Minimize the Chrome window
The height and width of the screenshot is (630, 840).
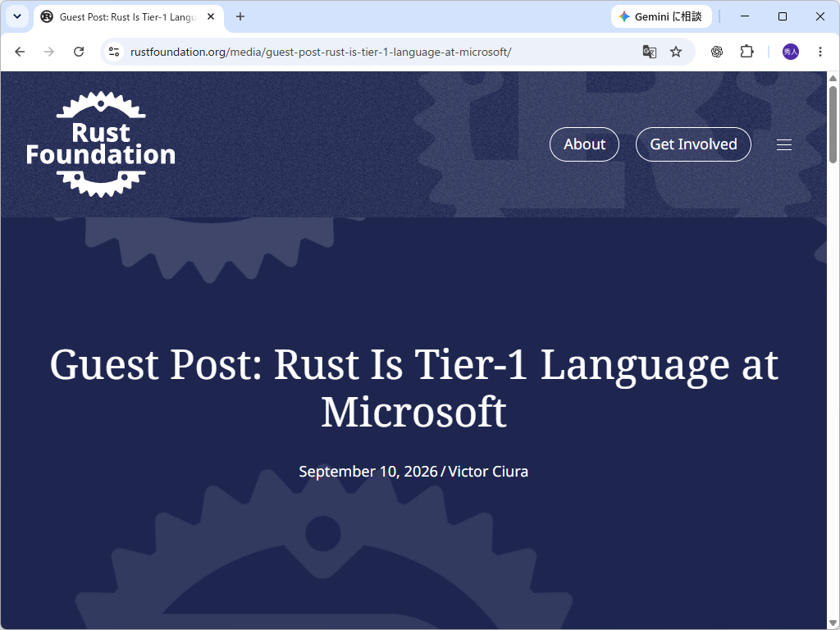[745, 16]
